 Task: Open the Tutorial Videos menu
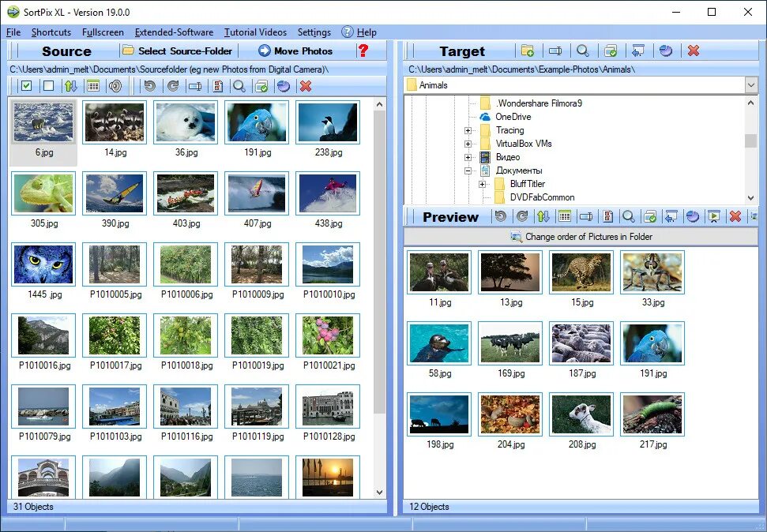(x=255, y=32)
